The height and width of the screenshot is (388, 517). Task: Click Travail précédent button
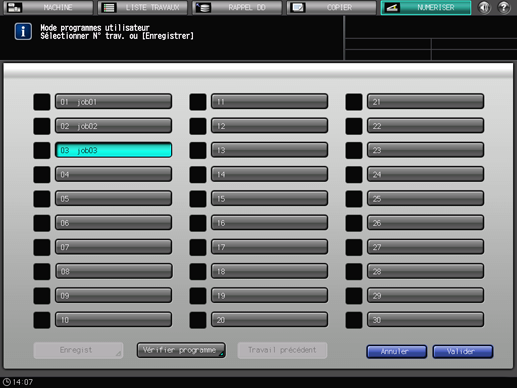pos(282,350)
